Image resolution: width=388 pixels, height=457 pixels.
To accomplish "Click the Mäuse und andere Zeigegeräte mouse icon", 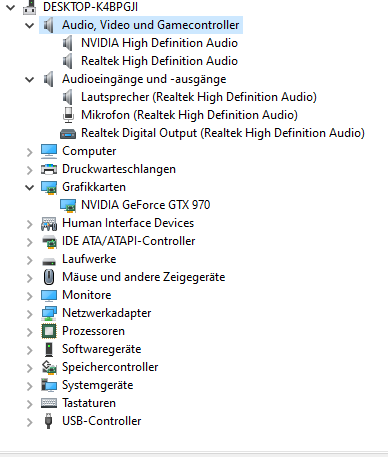I will click(49, 277).
